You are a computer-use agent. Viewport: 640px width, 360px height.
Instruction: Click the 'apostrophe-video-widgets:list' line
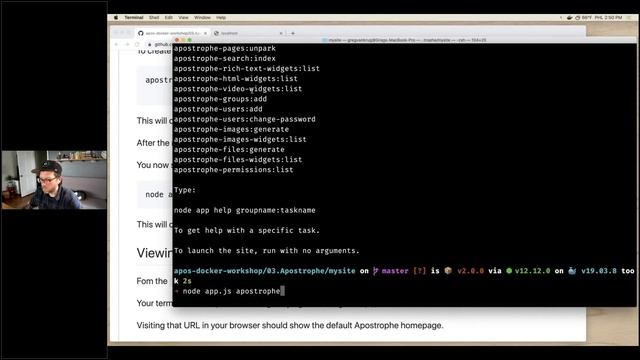(238, 89)
